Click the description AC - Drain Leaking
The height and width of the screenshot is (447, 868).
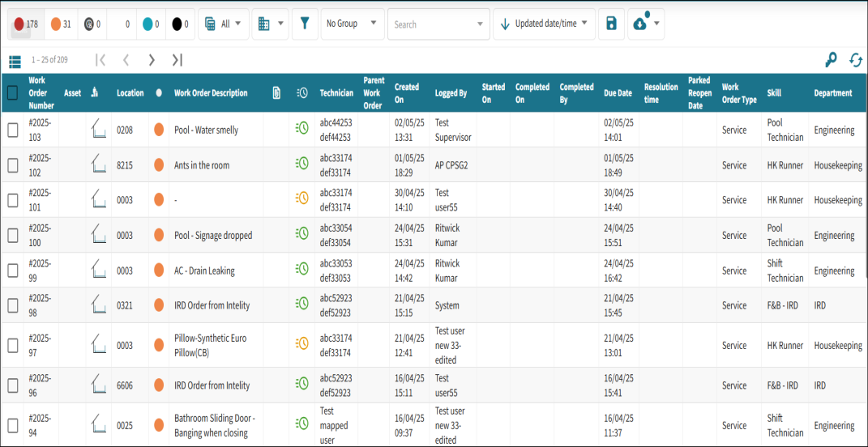point(204,270)
